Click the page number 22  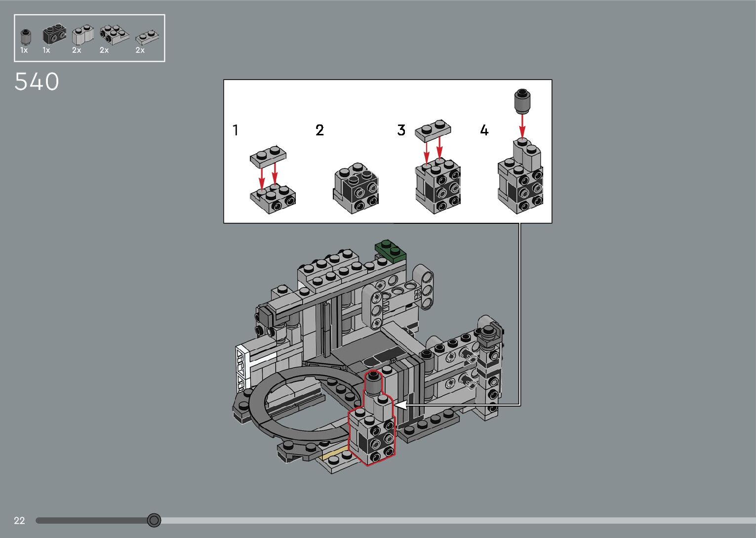tap(19, 521)
